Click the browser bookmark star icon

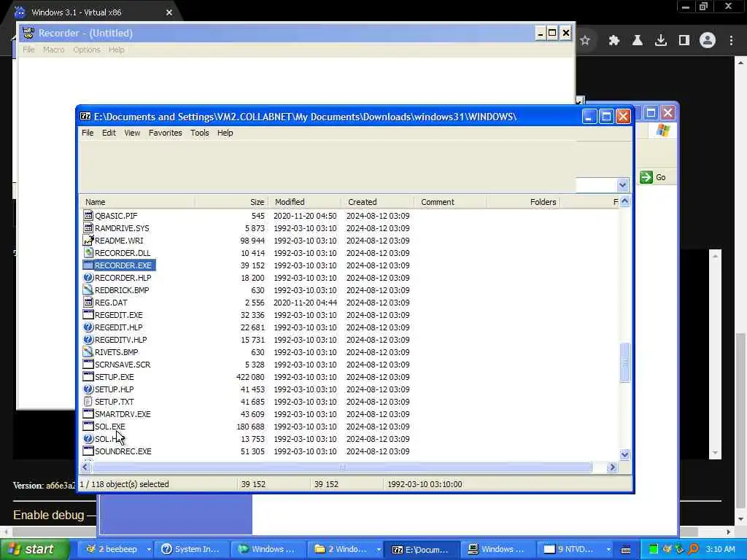585,41
